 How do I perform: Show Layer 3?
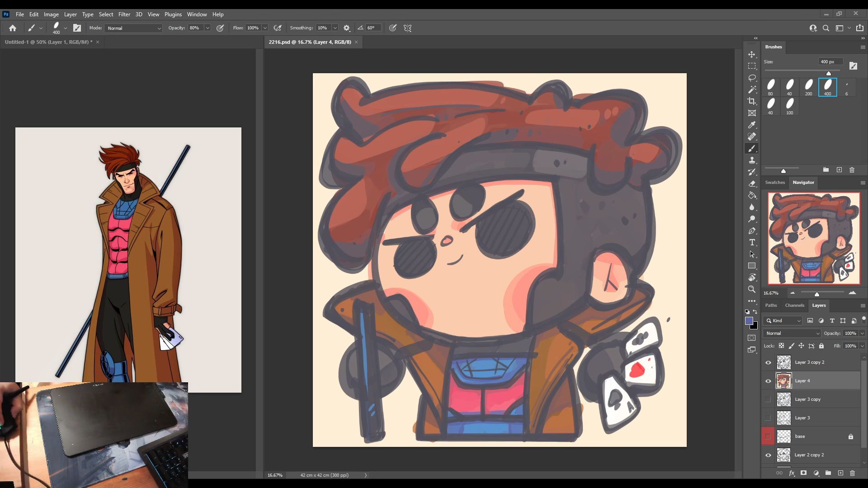[x=768, y=418]
